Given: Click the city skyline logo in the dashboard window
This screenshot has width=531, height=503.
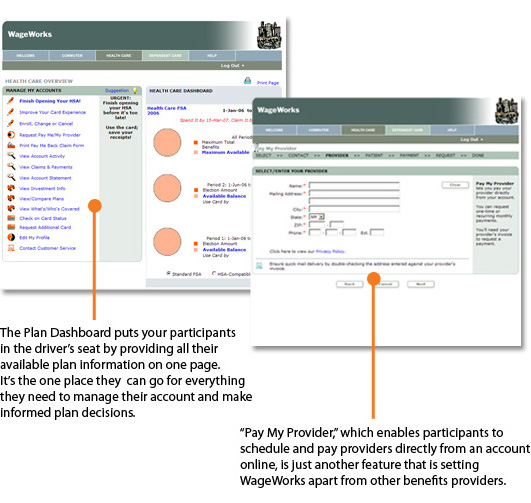Looking at the screenshot, I should 269,35.
